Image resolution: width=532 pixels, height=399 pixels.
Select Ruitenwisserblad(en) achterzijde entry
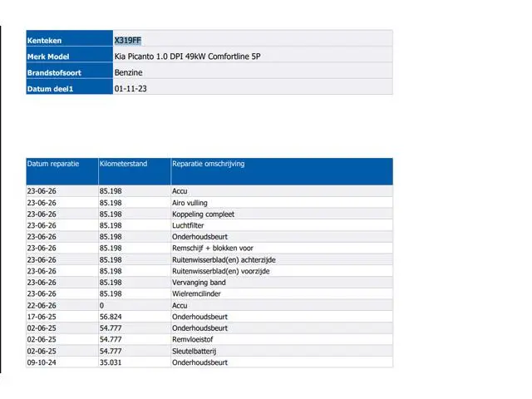224,260
